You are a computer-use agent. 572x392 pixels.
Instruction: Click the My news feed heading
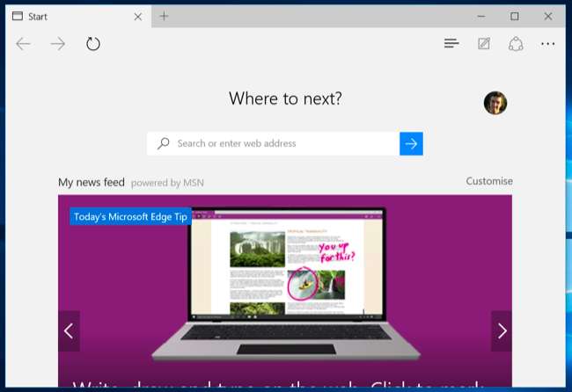(x=92, y=182)
